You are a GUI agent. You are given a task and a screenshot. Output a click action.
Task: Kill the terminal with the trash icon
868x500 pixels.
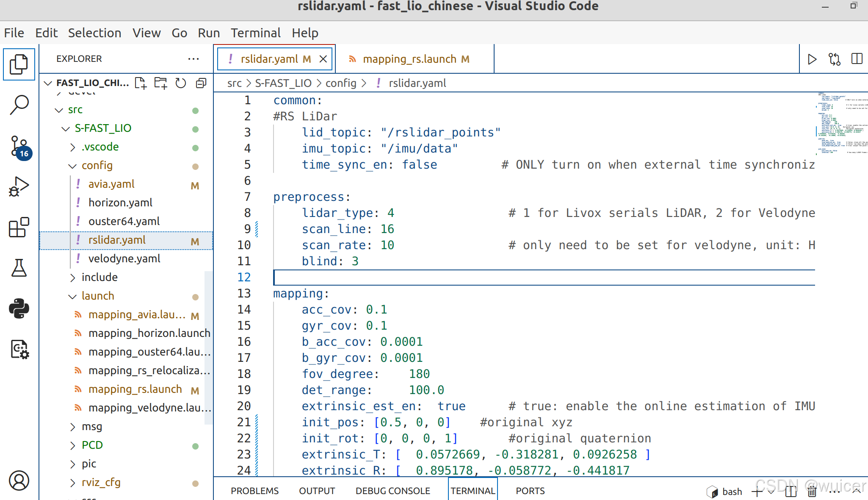(x=812, y=492)
